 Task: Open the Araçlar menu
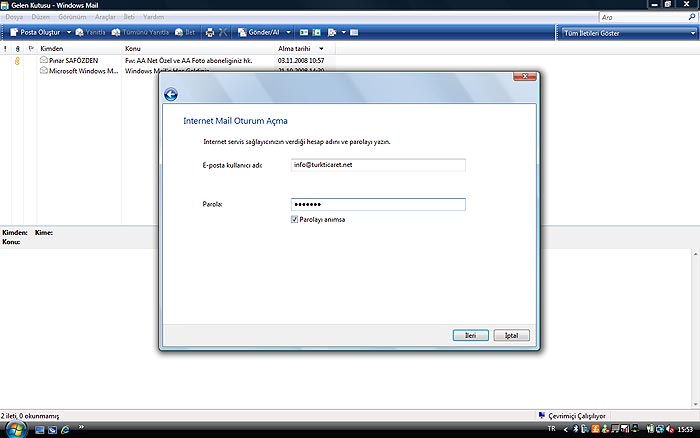105,17
